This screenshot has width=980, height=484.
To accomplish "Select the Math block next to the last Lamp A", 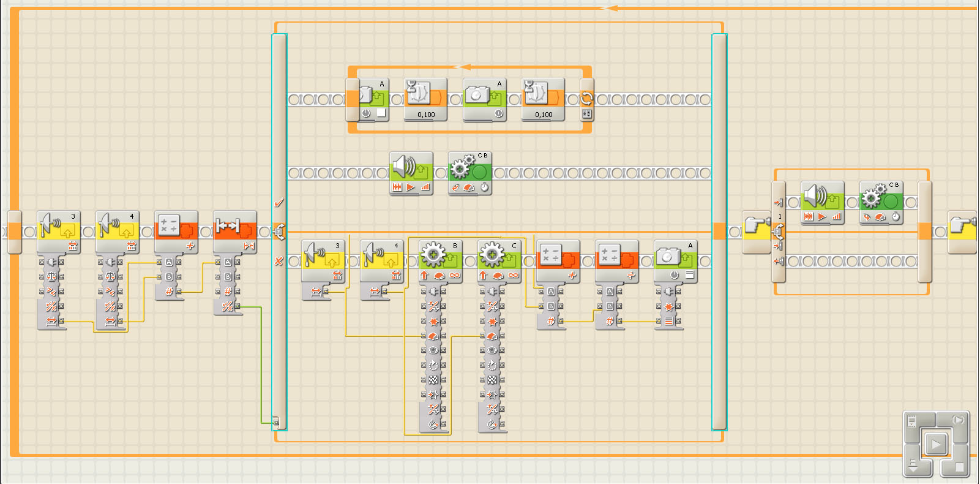I will click(617, 261).
